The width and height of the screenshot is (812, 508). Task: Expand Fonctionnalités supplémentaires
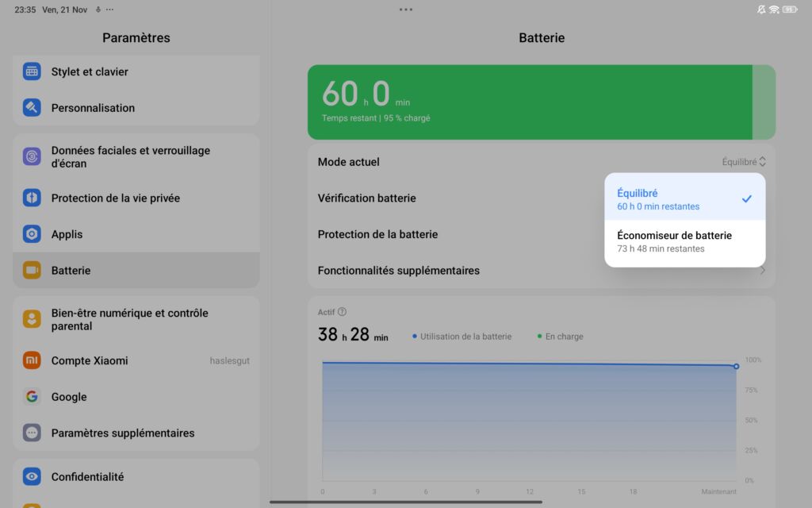pos(542,270)
